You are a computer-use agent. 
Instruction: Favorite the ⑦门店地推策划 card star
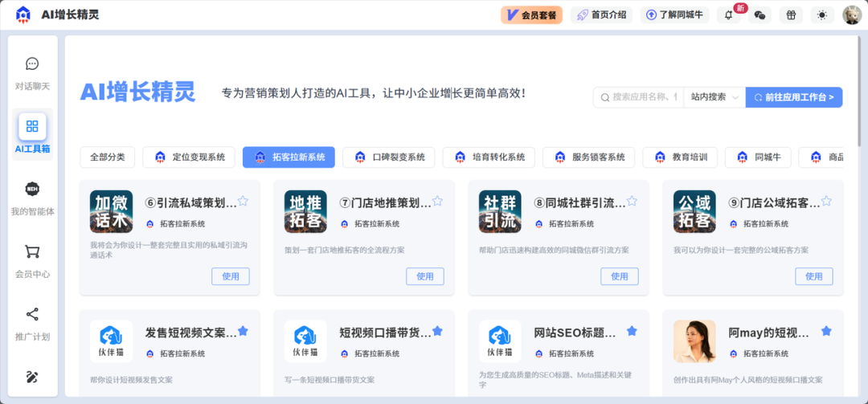[x=437, y=201]
